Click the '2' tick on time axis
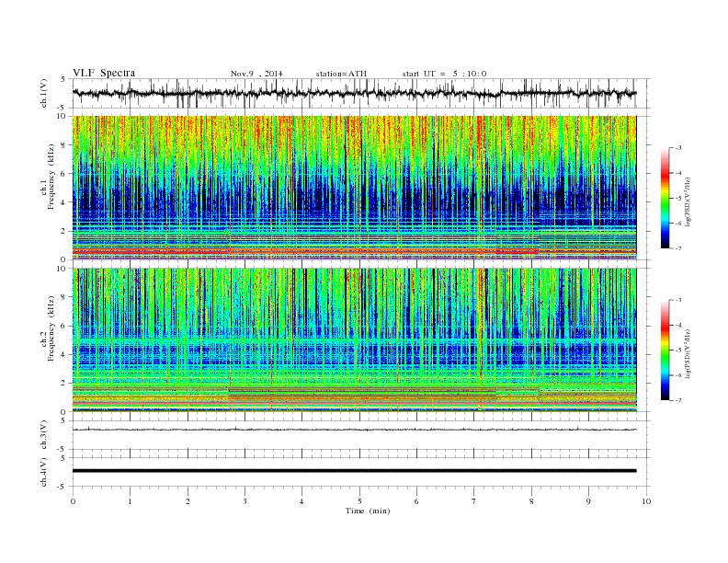Image resolution: width=728 pixels, height=563 pixels. [188, 501]
